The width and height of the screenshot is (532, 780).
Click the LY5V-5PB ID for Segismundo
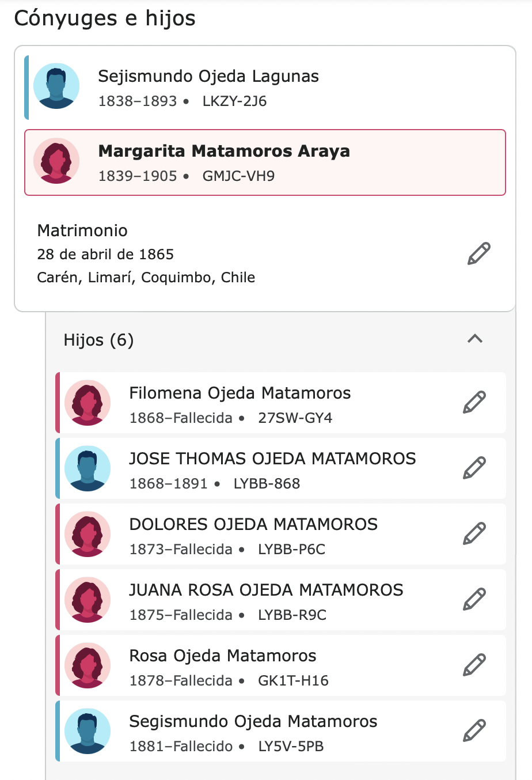tap(291, 747)
